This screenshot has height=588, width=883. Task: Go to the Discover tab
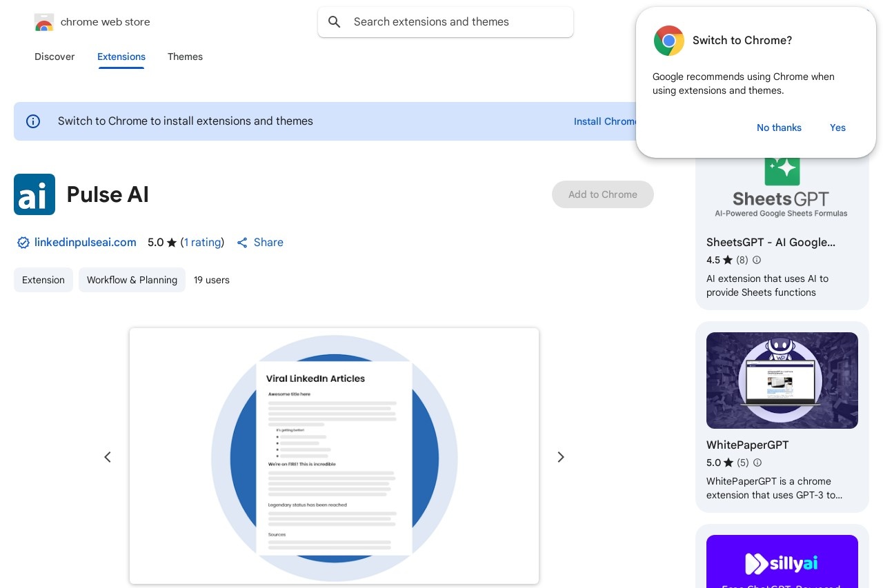coord(54,57)
